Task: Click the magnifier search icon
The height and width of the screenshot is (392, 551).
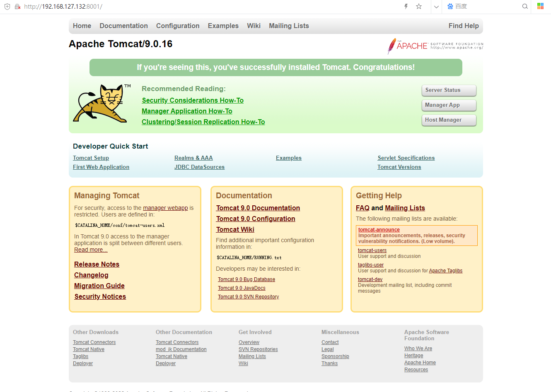Action: [x=525, y=7]
